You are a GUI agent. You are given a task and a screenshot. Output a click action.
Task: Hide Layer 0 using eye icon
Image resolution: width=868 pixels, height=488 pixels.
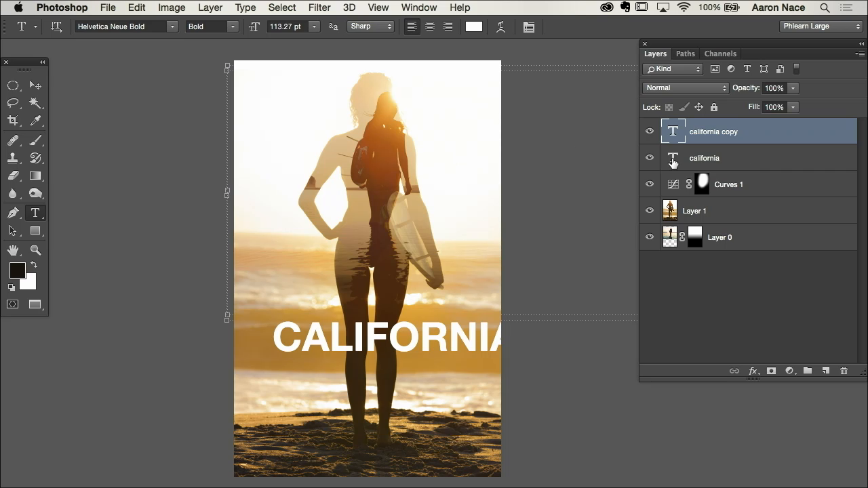point(650,237)
